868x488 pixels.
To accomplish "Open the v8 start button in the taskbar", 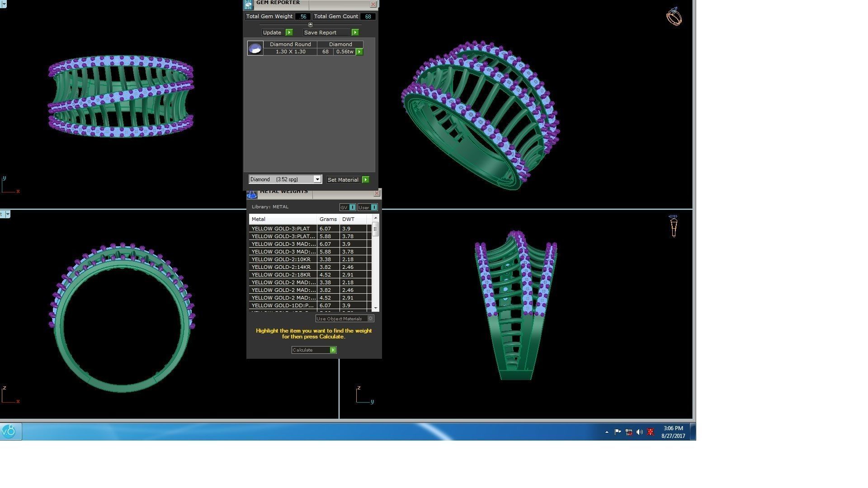I will [x=9, y=432].
